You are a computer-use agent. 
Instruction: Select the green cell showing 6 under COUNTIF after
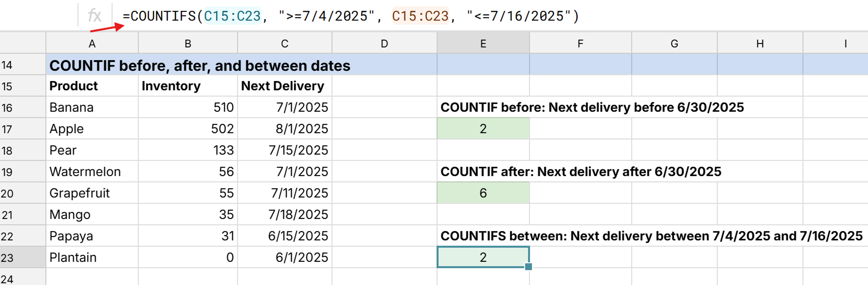(x=483, y=193)
